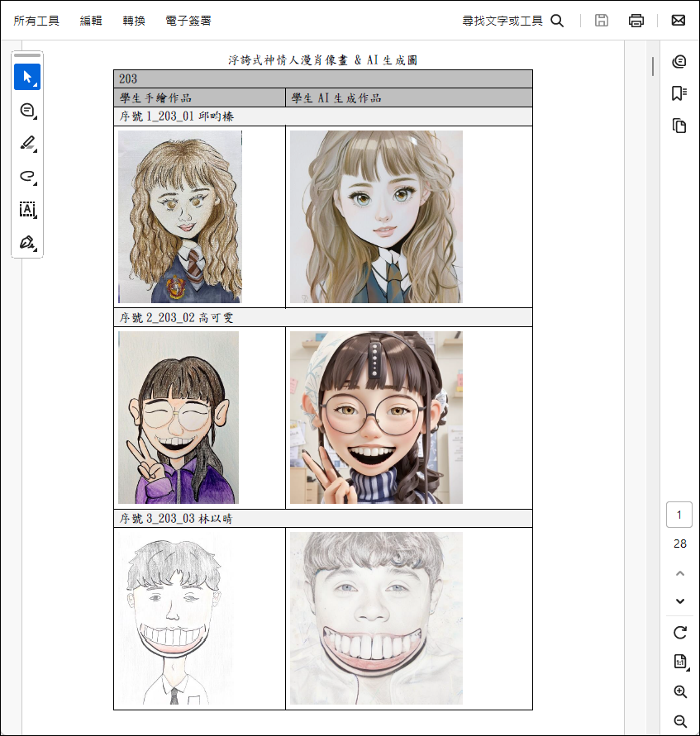Open the bookmarks panel

pyautogui.click(x=679, y=93)
